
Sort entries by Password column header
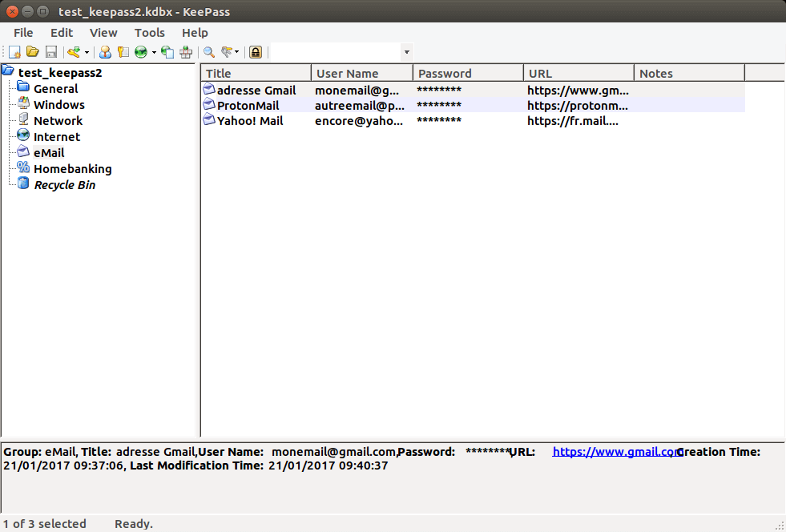[x=468, y=73]
